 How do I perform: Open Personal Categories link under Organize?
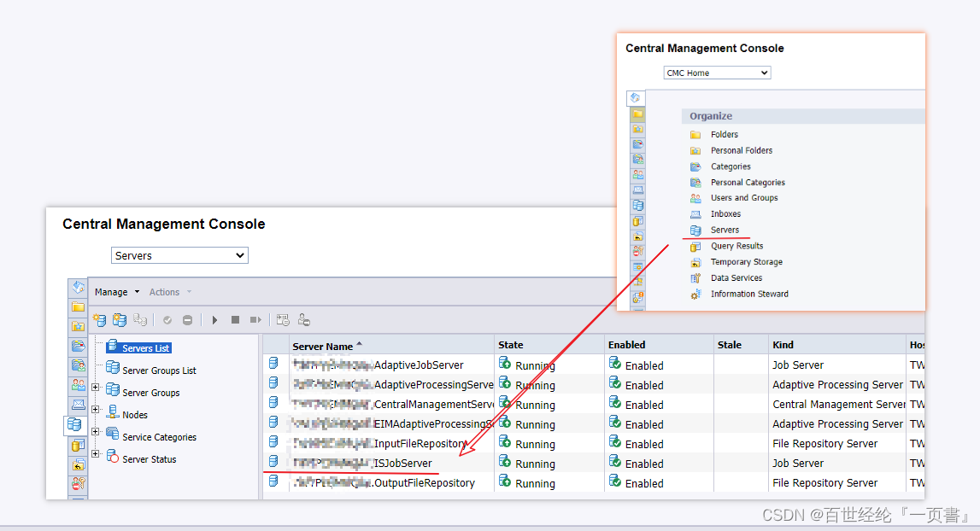(x=748, y=183)
